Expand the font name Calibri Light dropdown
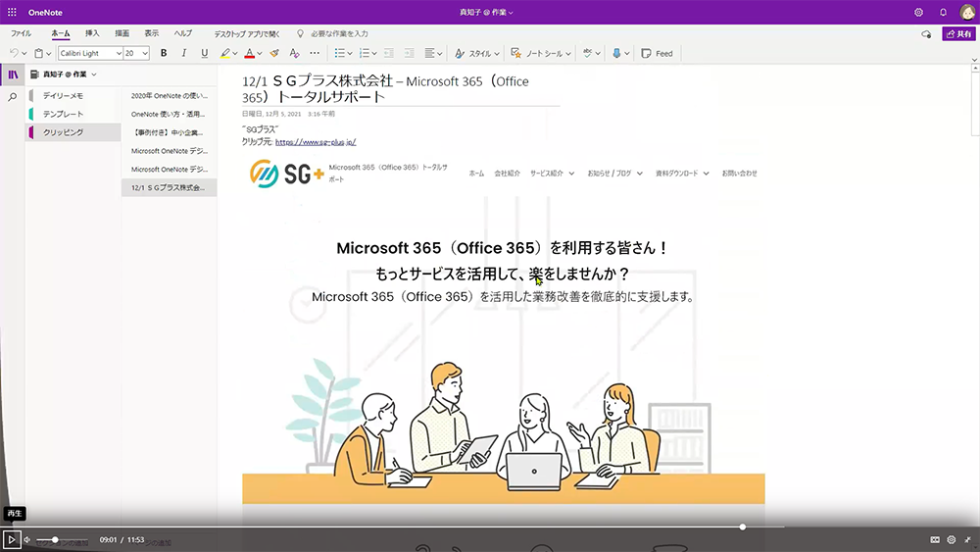Image resolution: width=980 pixels, height=552 pixels. (x=119, y=53)
